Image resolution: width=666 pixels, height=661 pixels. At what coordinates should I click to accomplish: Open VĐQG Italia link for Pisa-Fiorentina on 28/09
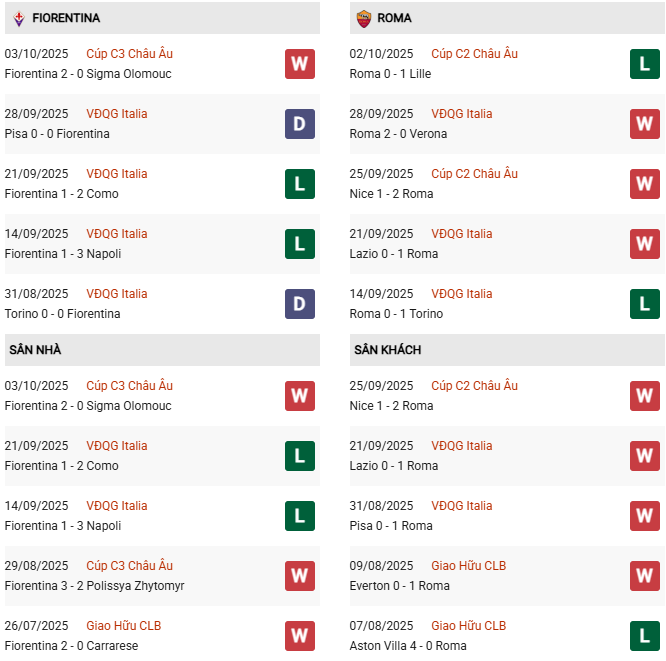pos(116,114)
